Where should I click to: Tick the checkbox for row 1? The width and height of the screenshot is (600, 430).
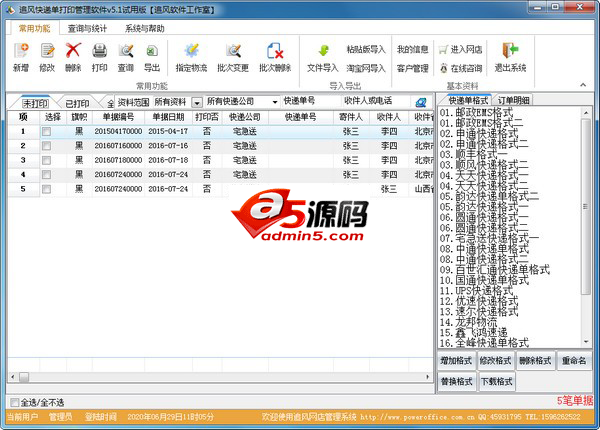(x=46, y=131)
